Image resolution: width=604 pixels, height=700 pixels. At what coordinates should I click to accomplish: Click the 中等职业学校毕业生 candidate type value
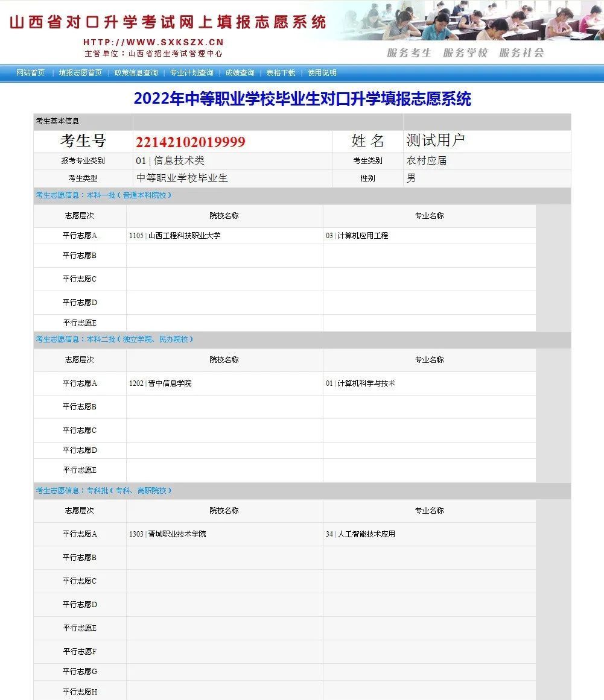[x=182, y=178]
